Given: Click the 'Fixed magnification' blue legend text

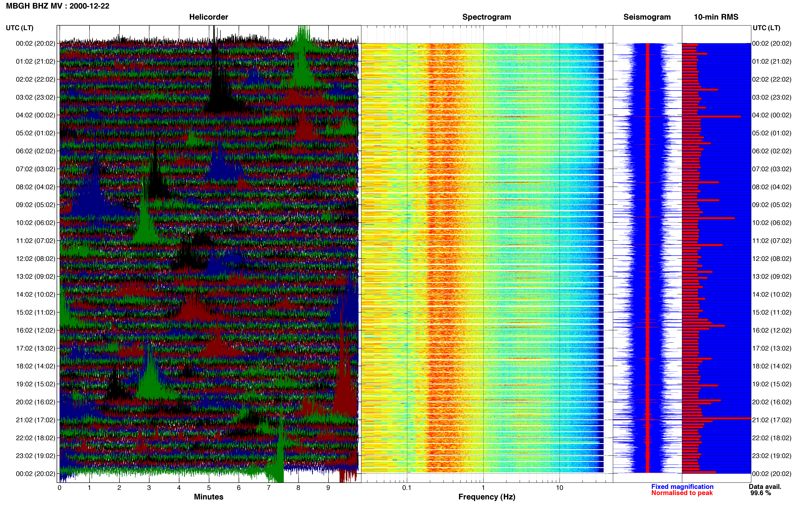Looking at the screenshot, I should click(x=682, y=486).
